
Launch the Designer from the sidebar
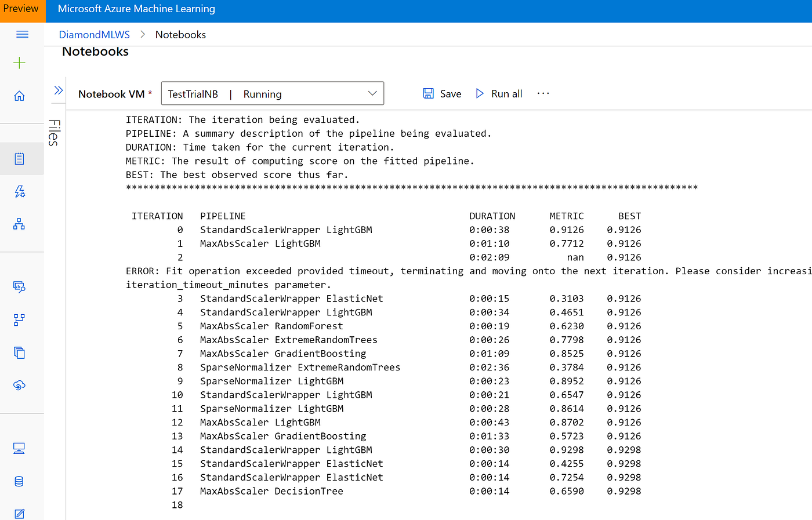[19, 223]
